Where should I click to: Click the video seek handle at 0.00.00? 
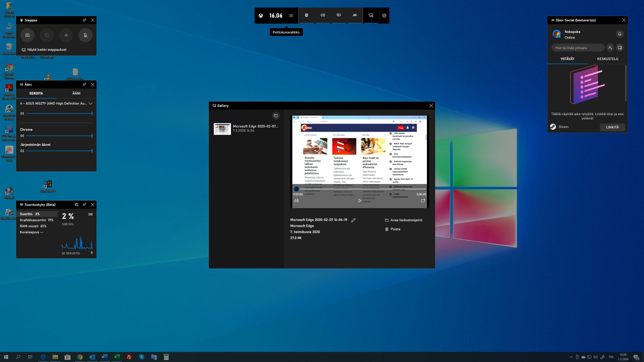(296, 189)
